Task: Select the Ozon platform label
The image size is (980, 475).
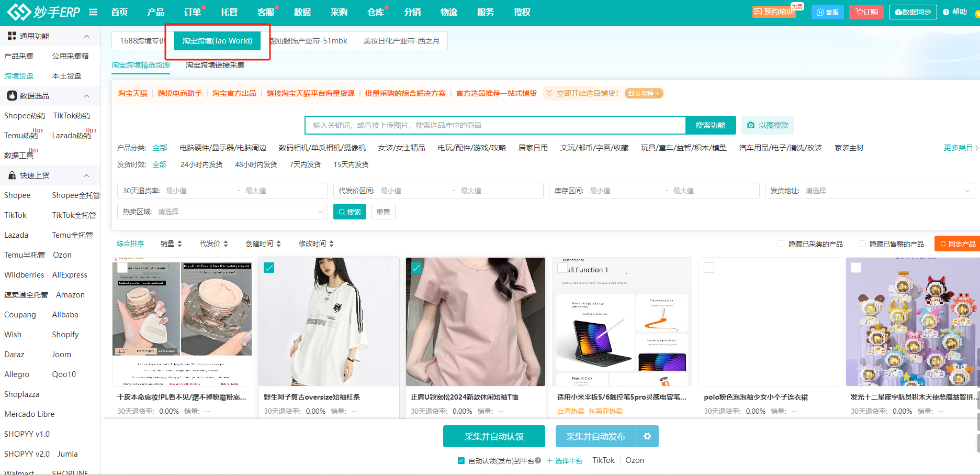Action: coord(635,460)
